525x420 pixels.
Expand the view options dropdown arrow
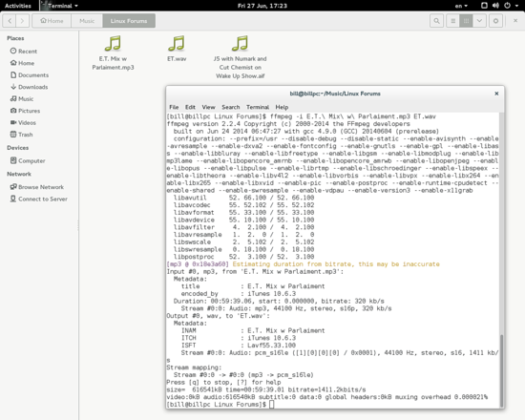click(479, 21)
